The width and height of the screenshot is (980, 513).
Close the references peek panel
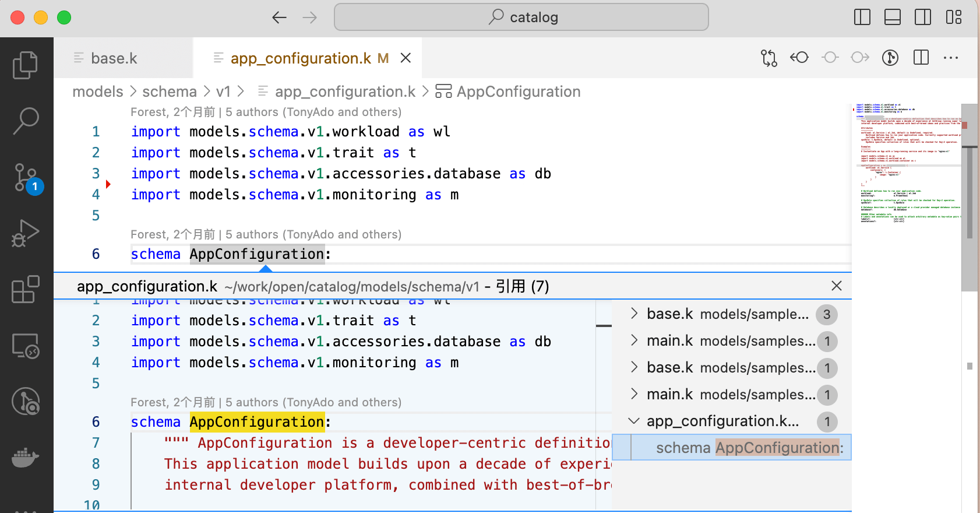pyautogui.click(x=836, y=286)
